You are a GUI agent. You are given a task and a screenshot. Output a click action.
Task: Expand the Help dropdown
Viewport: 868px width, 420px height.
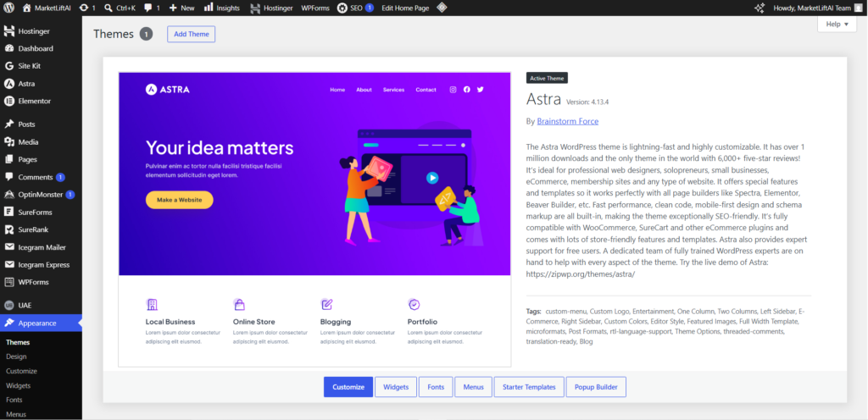tap(837, 25)
